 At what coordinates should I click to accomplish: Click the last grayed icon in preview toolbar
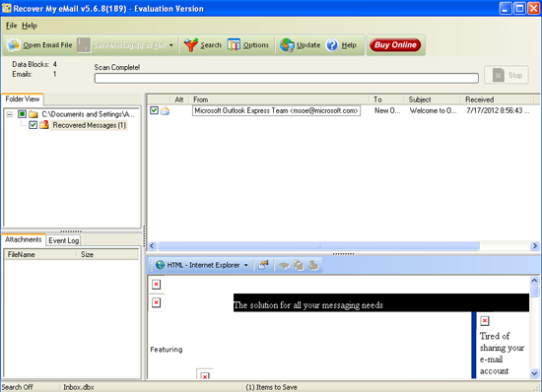coord(313,265)
